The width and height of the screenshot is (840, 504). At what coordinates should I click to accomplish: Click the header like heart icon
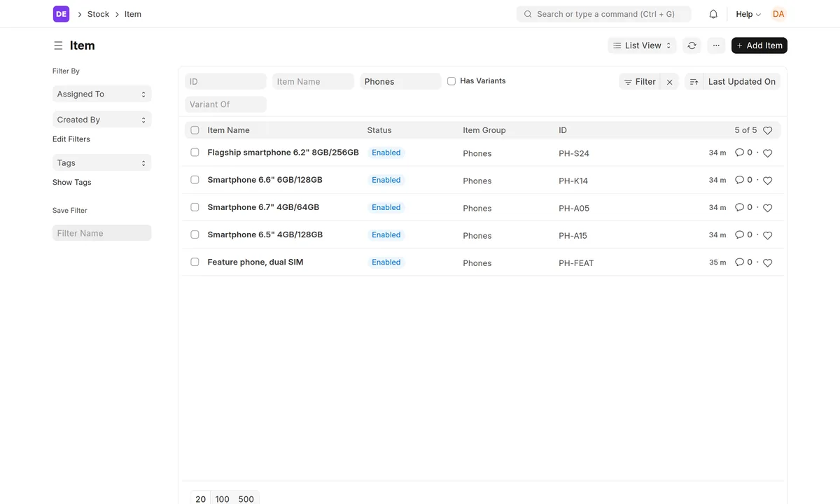[x=767, y=131]
